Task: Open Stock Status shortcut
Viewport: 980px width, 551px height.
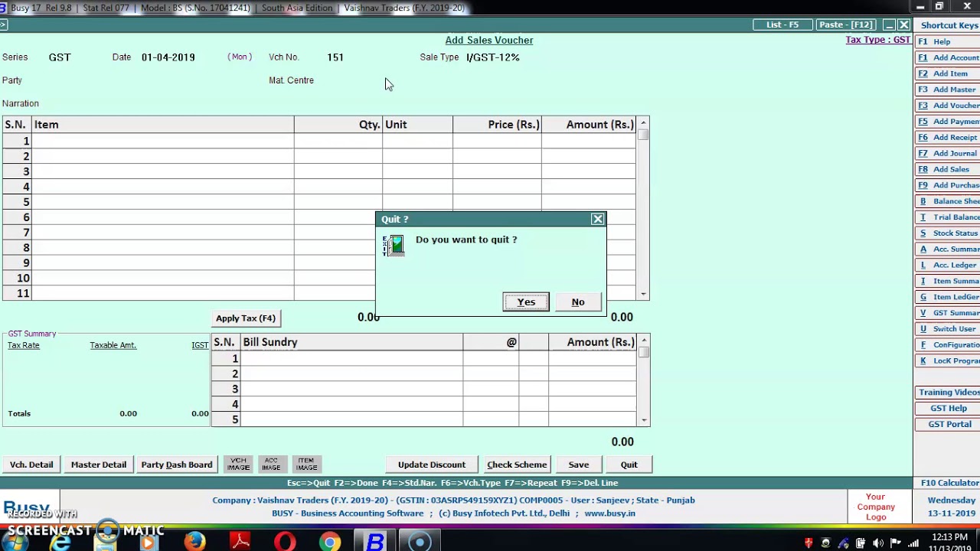Action: pyautogui.click(x=947, y=233)
